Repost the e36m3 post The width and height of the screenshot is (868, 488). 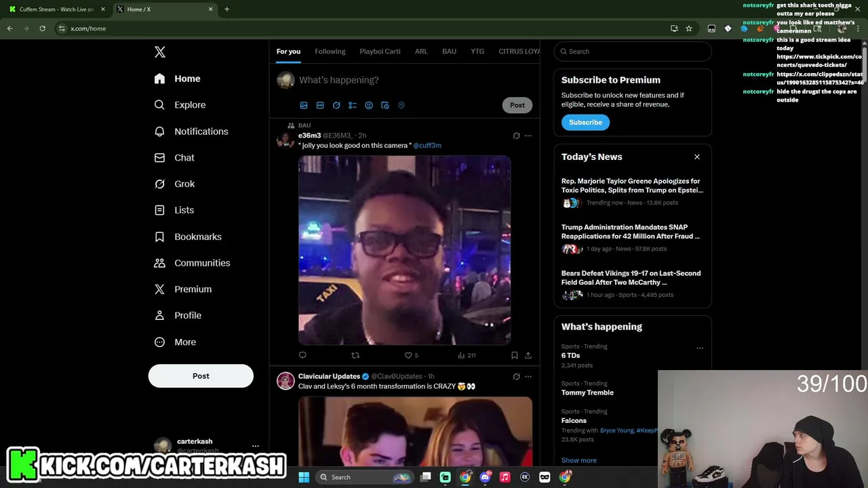[x=355, y=355]
